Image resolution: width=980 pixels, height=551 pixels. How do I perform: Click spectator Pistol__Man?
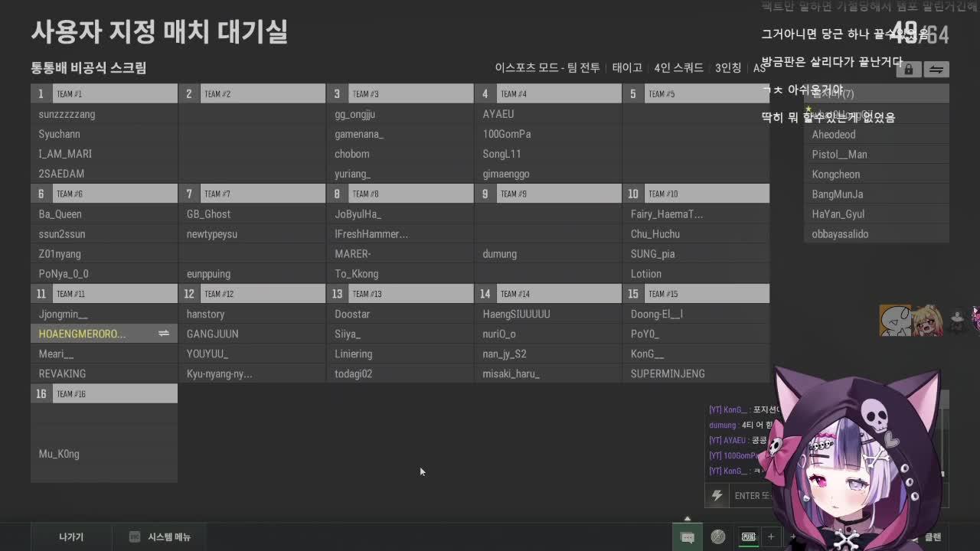pos(839,155)
